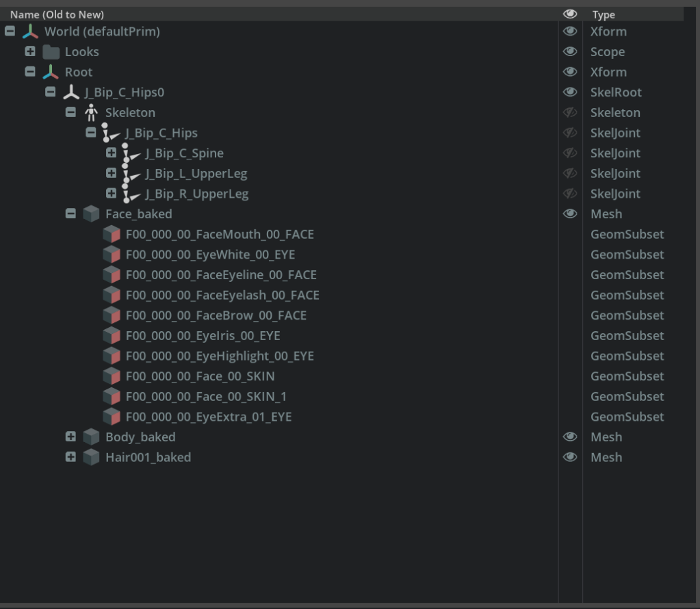Expand the Looks scope
The width and height of the screenshot is (700, 609).
point(30,52)
